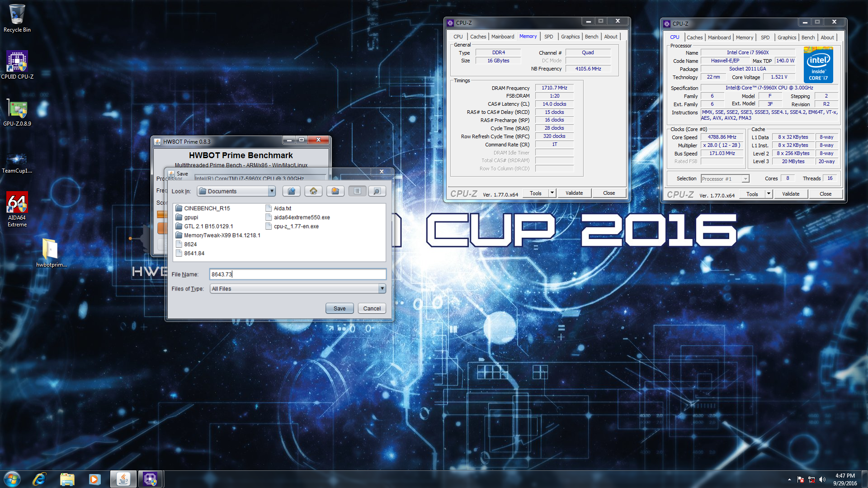This screenshot has height=488, width=868.
Task: Switch to About tab in processor CPU-Z window
Action: [827, 38]
